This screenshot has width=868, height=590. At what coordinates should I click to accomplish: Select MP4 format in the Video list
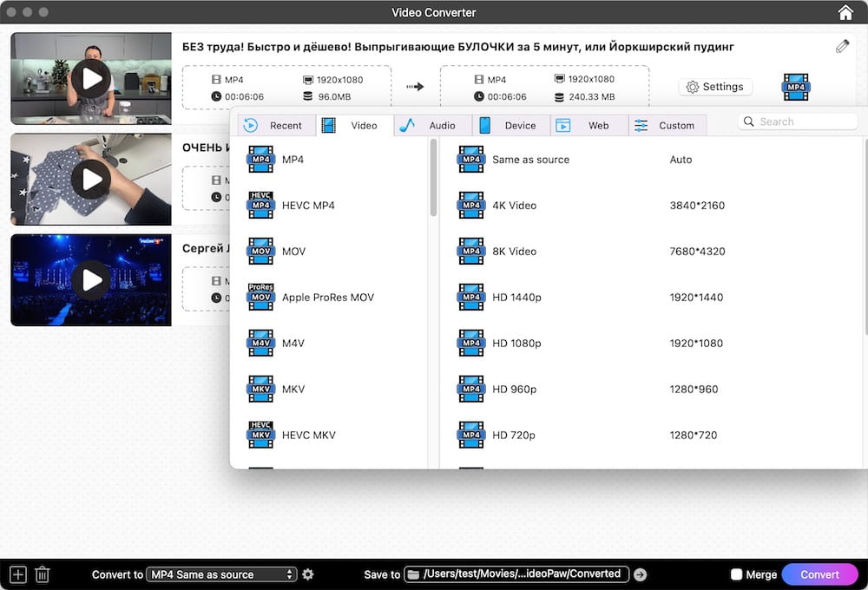pos(293,159)
